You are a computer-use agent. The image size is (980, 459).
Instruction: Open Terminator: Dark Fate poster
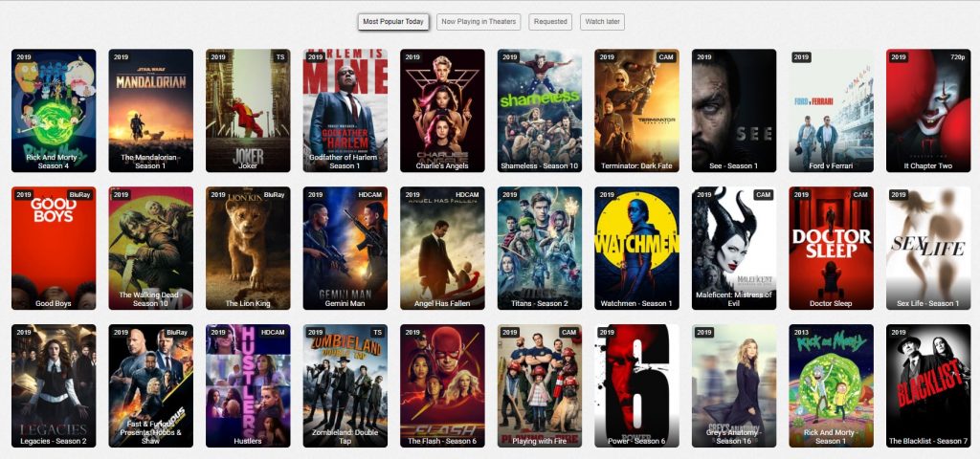(x=636, y=111)
